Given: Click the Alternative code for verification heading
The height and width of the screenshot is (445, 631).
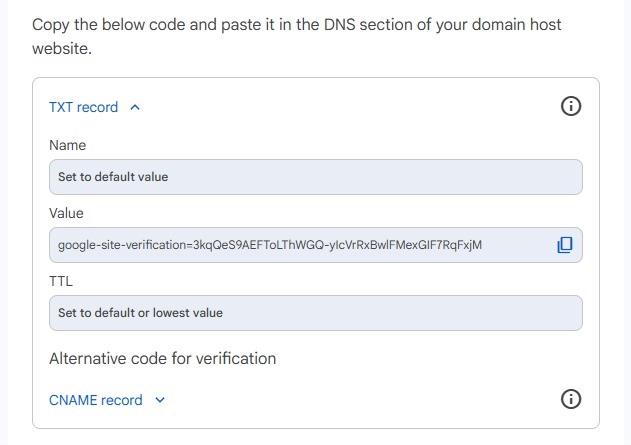Looking at the screenshot, I should click(x=163, y=358).
